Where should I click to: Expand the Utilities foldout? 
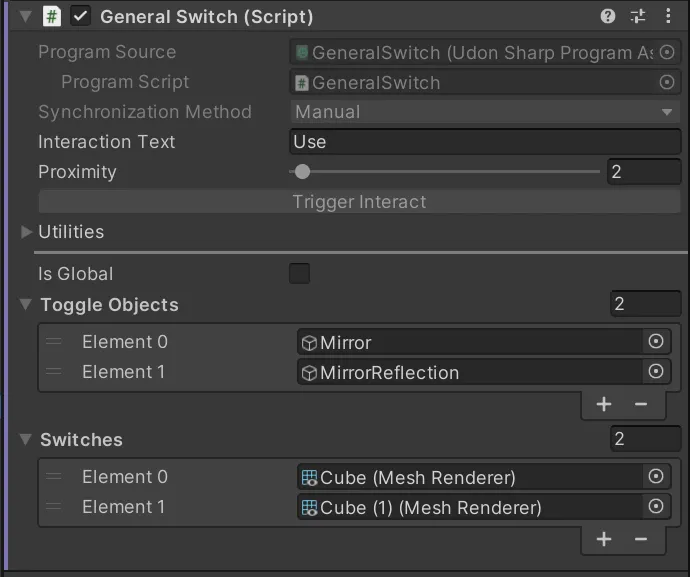click(26, 232)
